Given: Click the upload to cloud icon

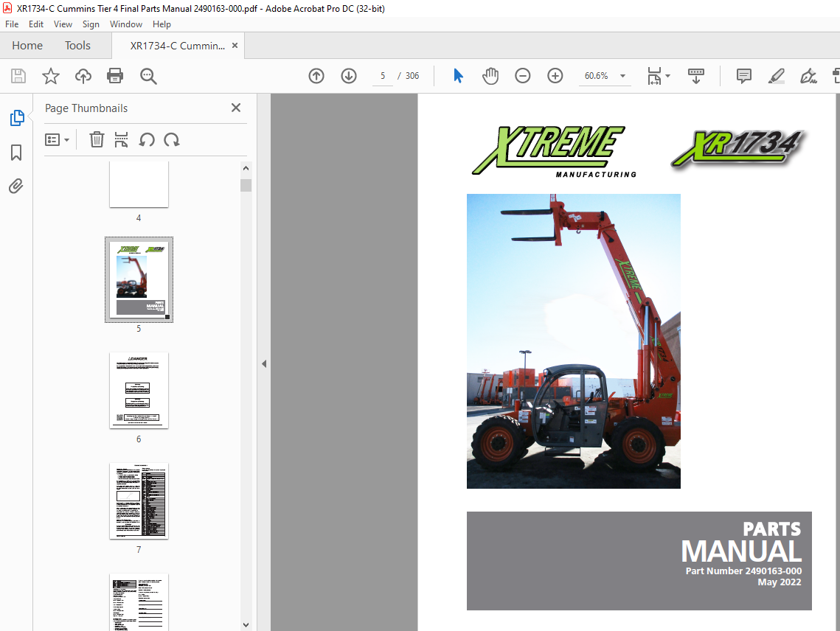Looking at the screenshot, I should (x=83, y=76).
